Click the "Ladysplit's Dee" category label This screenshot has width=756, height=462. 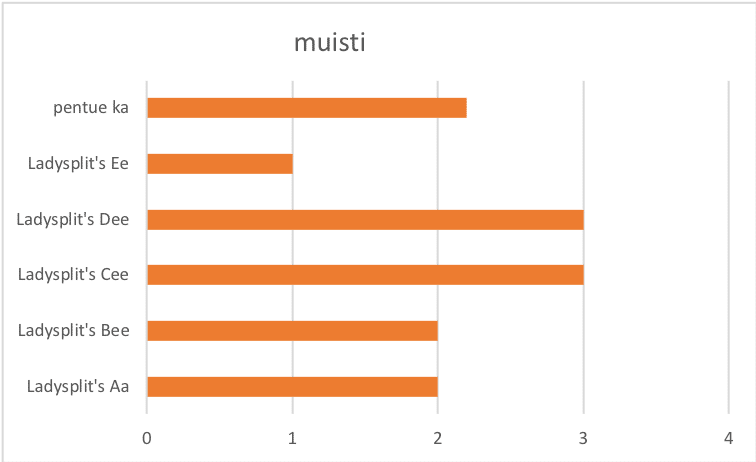tap(73, 219)
